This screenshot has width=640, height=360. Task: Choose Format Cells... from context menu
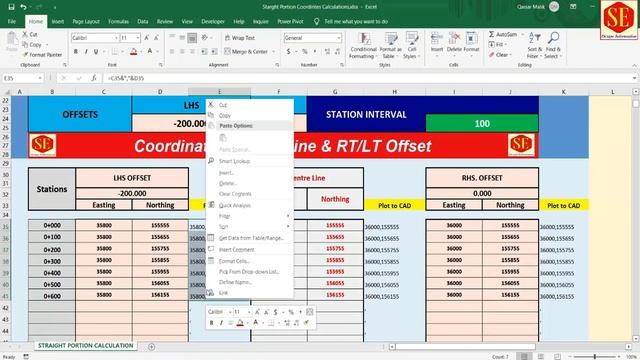250,261
